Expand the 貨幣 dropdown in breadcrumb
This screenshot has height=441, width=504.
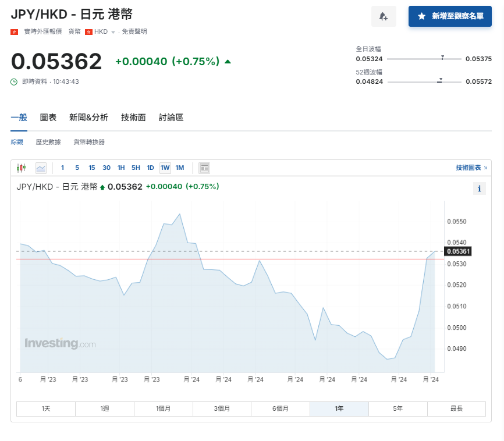click(75, 32)
